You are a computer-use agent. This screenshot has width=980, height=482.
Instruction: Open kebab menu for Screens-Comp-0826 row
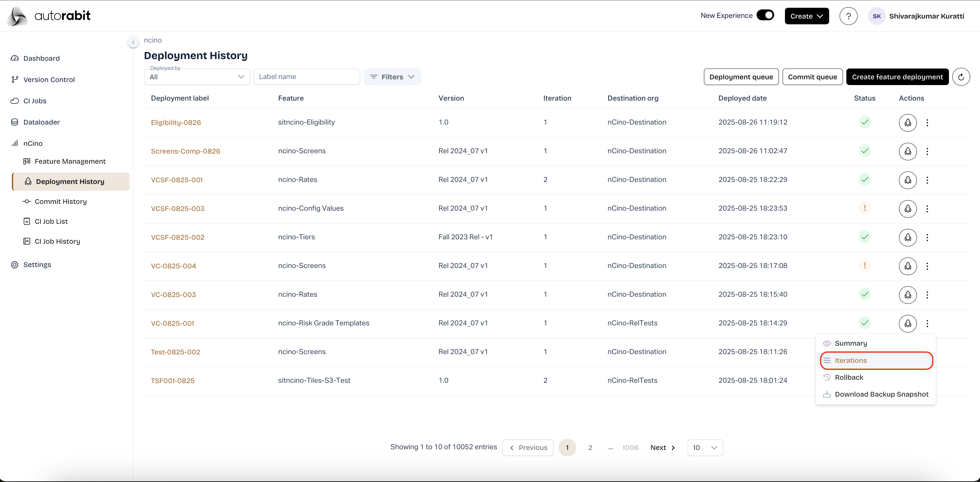click(927, 152)
